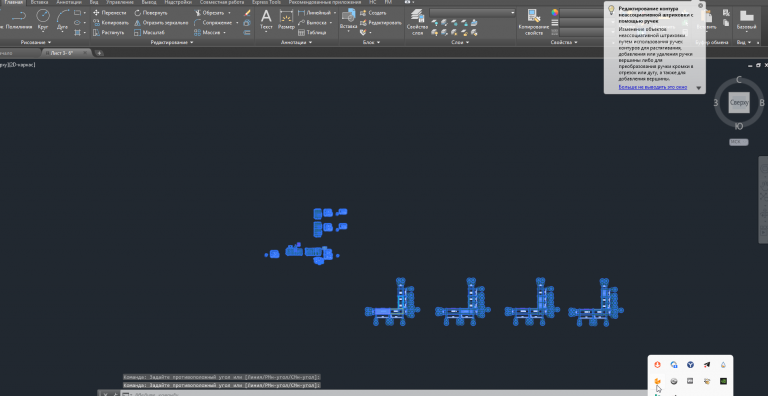768x396 pixels.
Task: Select the Круг (circle) drawing tool
Action: (x=43, y=20)
